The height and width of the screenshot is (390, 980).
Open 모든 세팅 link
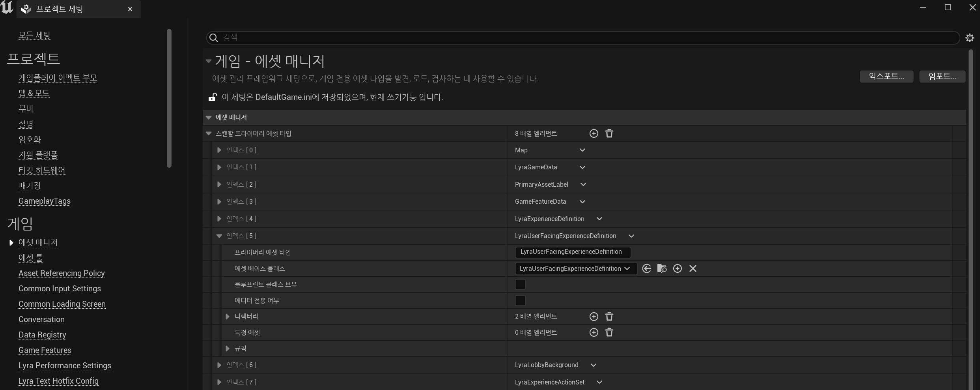click(x=34, y=36)
